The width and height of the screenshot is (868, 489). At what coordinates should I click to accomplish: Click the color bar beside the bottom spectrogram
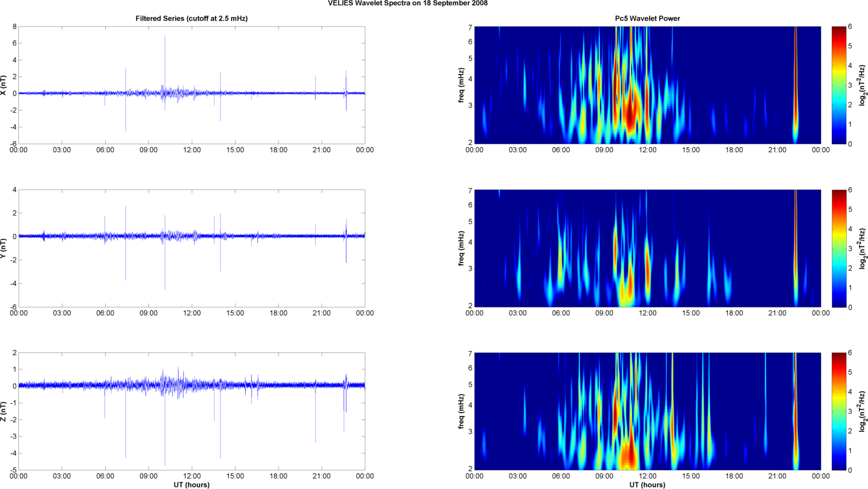pos(839,411)
